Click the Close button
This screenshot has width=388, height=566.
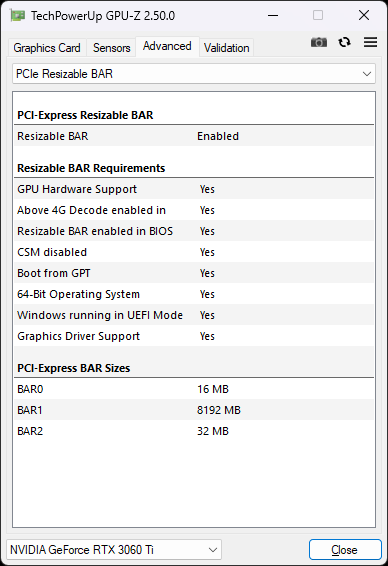click(x=345, y=550)
